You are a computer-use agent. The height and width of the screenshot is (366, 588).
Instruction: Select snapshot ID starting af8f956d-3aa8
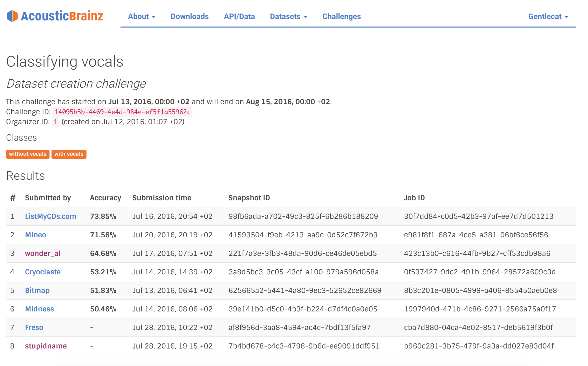[x=299, y=327]
